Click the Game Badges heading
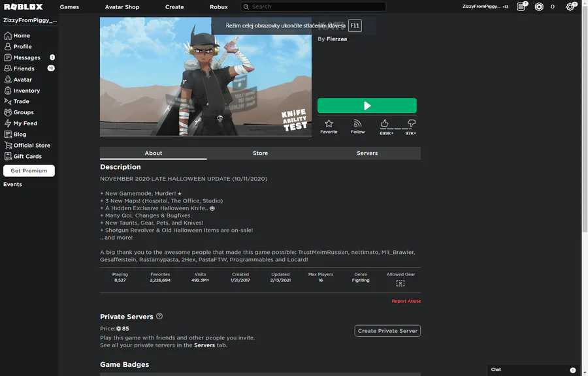 125,364
